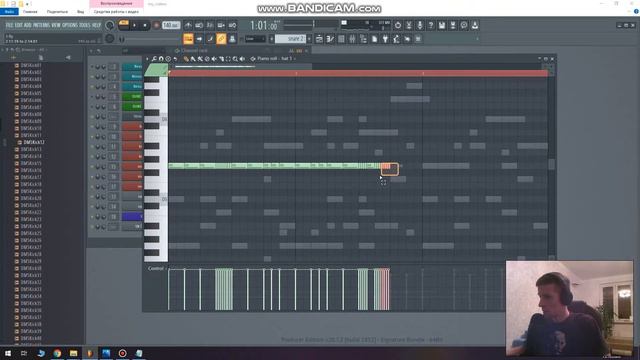
Task: Open the snap 'Line' dropdown in toolbar
Action: [x=255, y=39]
